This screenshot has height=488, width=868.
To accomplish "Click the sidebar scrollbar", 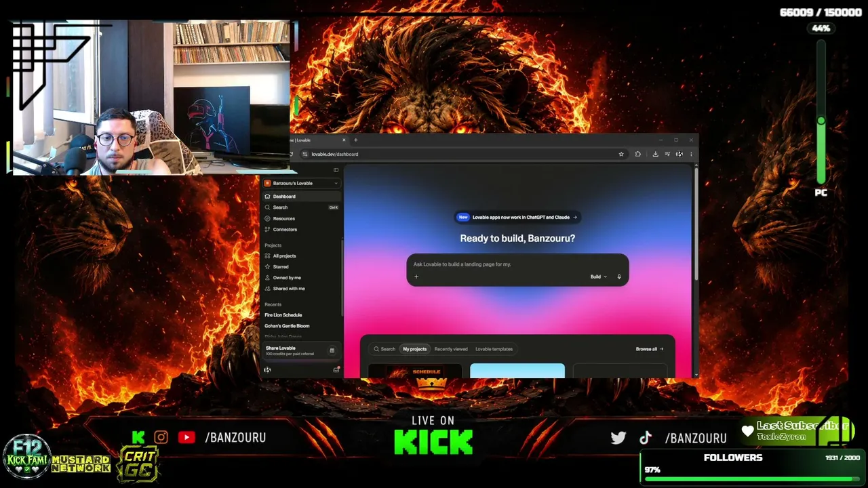I will pyautogui.click(x=342, y=278).
